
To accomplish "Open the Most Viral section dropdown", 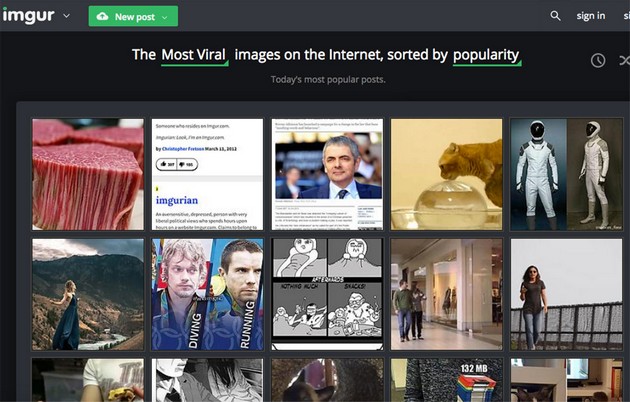I will coord(194,55).
